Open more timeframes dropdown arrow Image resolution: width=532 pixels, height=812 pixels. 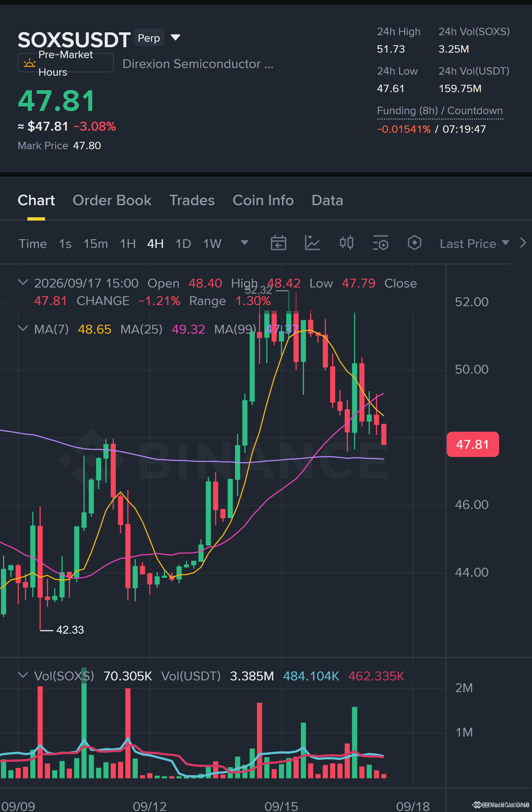[244, 243]
